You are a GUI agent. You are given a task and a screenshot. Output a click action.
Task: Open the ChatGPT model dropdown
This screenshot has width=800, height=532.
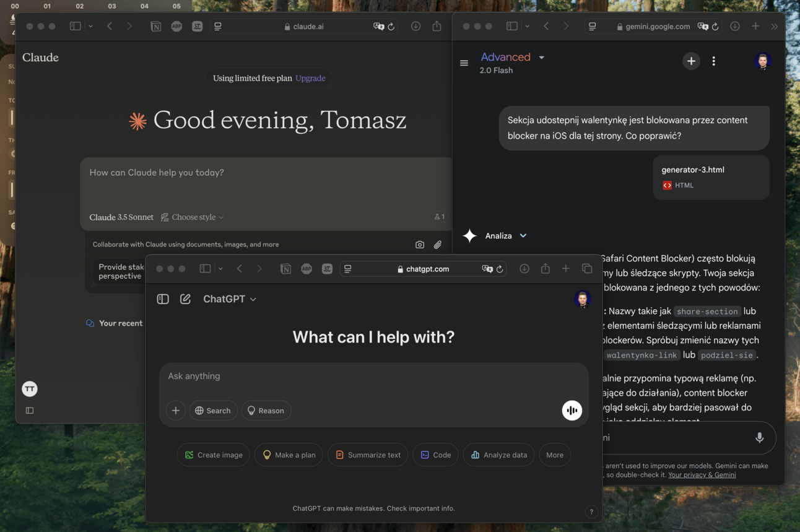[230, 299]
